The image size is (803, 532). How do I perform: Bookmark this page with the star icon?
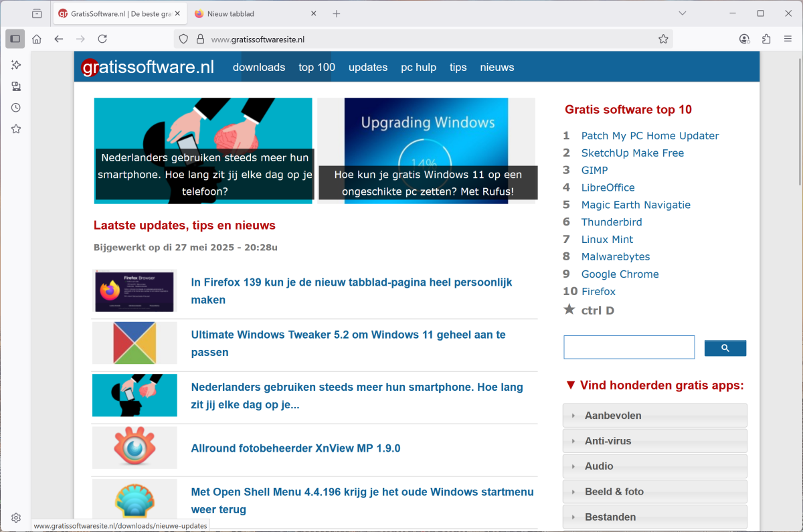point(663,39)
